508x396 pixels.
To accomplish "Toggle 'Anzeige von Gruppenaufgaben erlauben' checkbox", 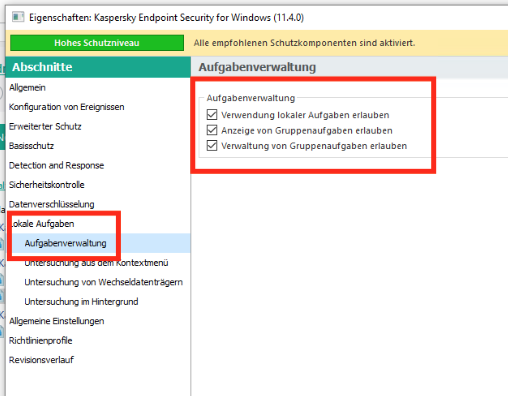I will [212, 130].
